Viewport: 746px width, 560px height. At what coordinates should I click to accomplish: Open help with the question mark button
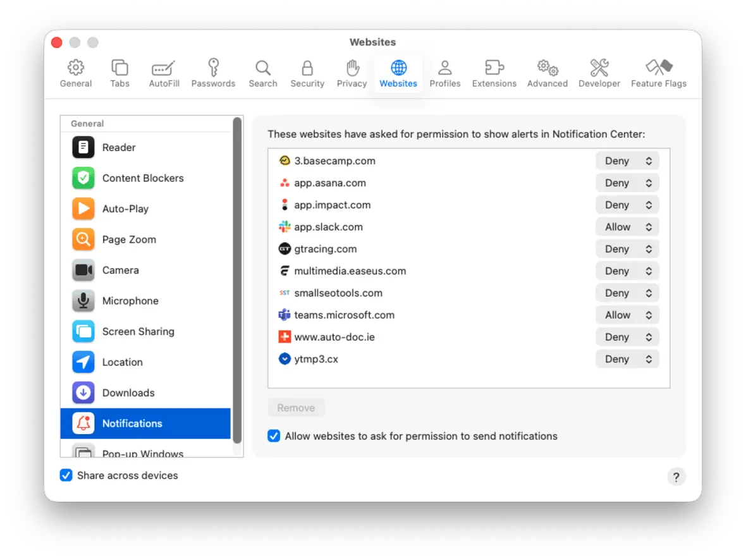(676, 477)
